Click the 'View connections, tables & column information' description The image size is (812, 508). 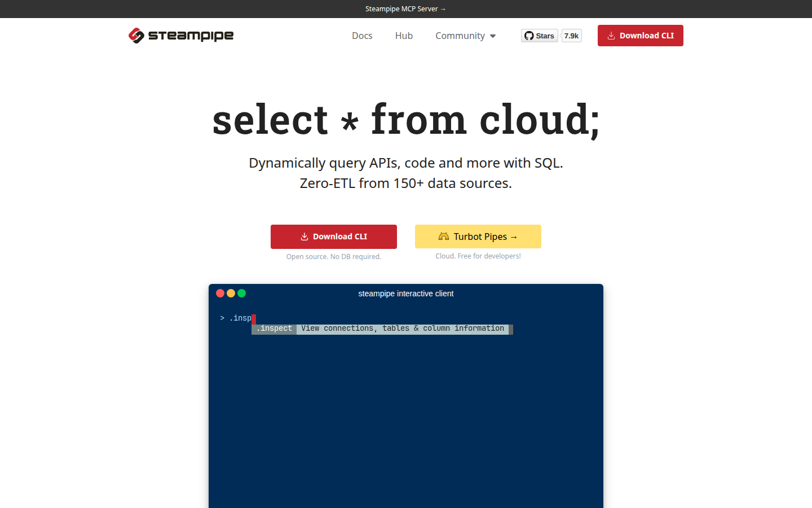tap(403, 329)
